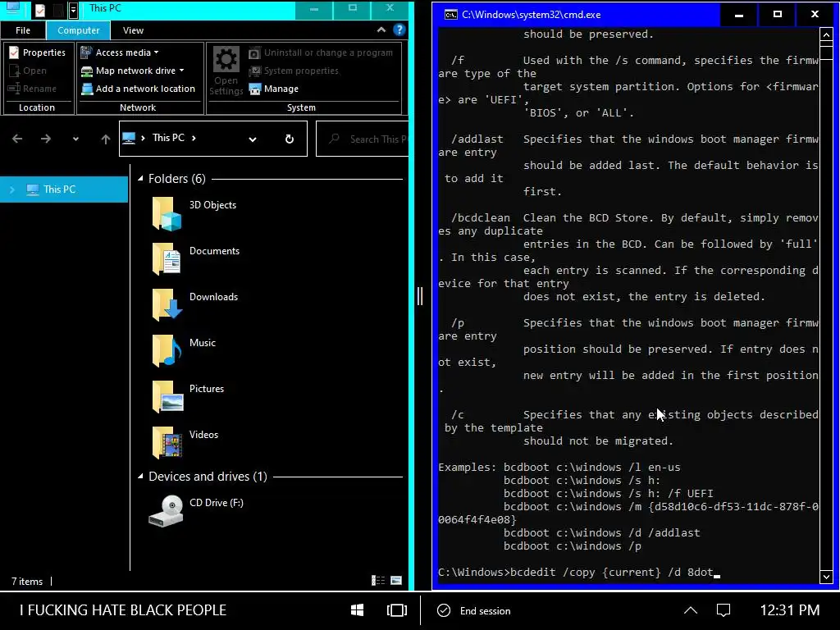Image resolution: width=840 pixels, height=630 pixels.
Task: Choose Add a network location
Action: [x=138, y=89]
